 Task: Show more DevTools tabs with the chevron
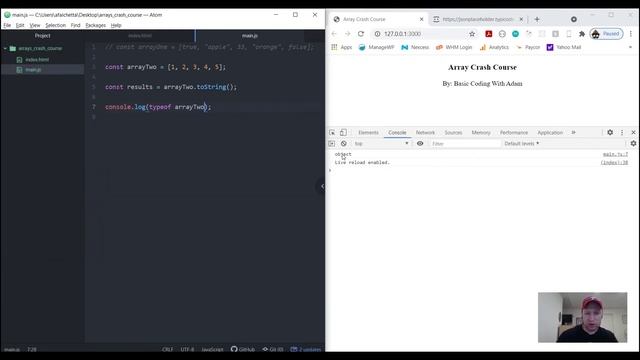(x=573, y=133)
